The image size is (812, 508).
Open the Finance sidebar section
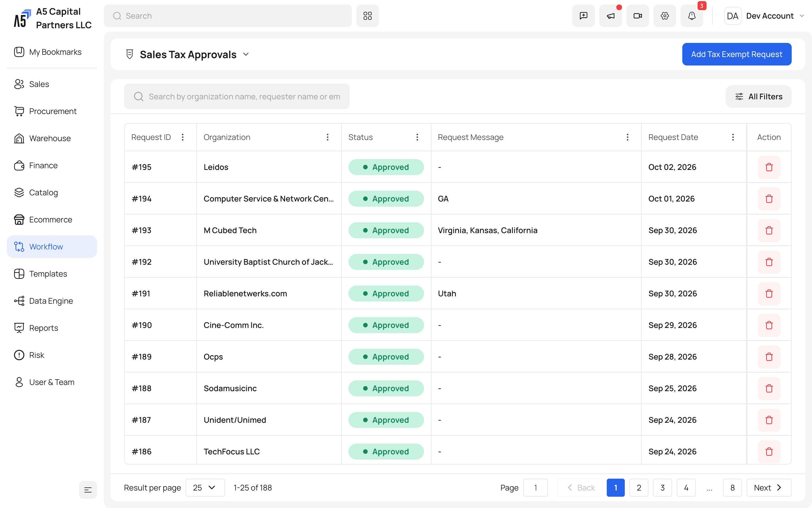[52, 165]
